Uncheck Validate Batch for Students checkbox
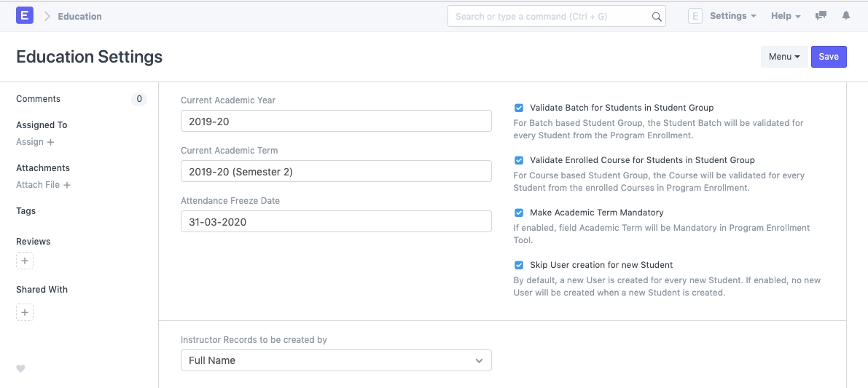The width and height of the screenshot is (868, 388). click(x=519, y=108)
